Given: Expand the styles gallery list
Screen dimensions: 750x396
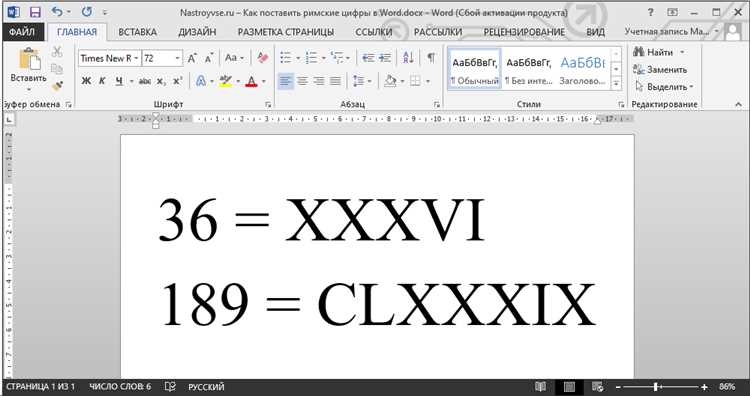Looking at the screenshot, I should tap(617, 83).
